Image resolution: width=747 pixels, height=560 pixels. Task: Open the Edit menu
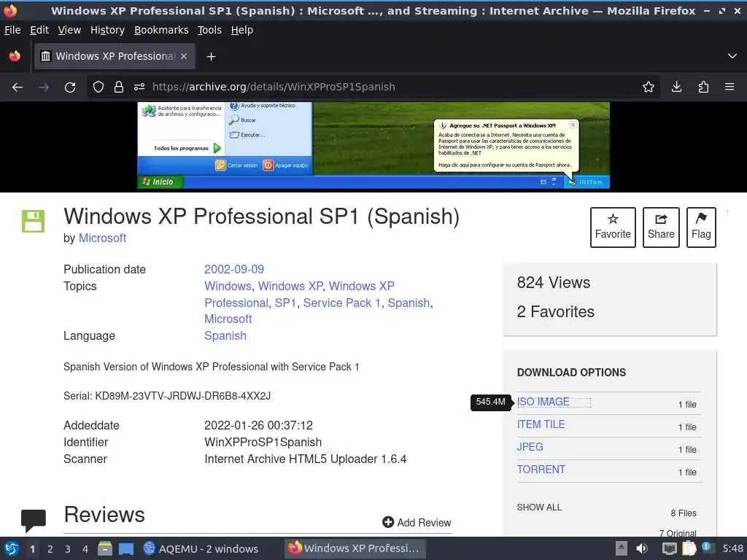coord(39,30)
